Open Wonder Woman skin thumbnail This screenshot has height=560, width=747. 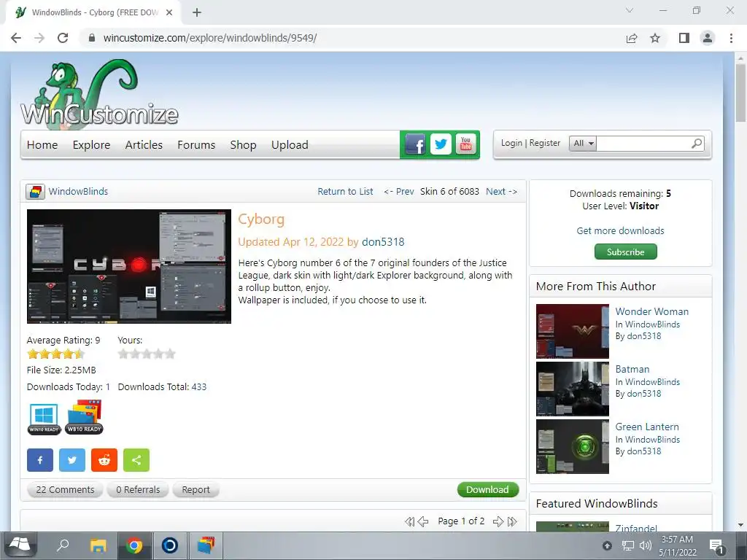572,332
